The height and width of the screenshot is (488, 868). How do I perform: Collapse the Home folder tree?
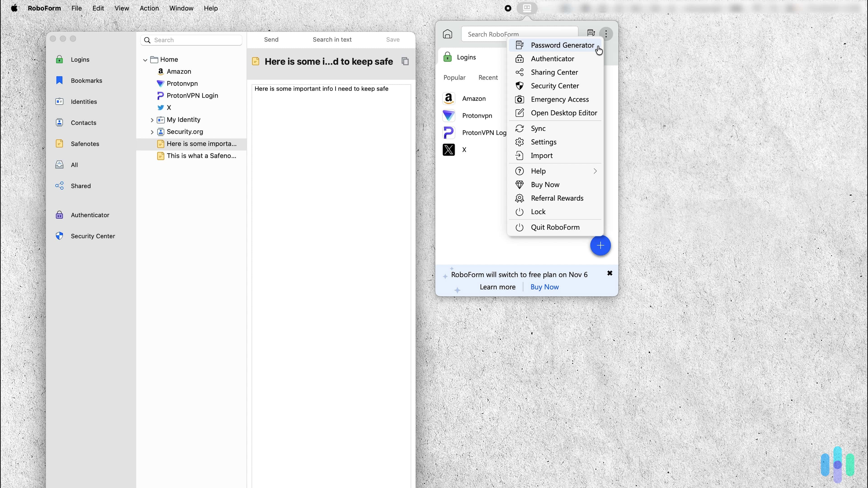[145, 60]
